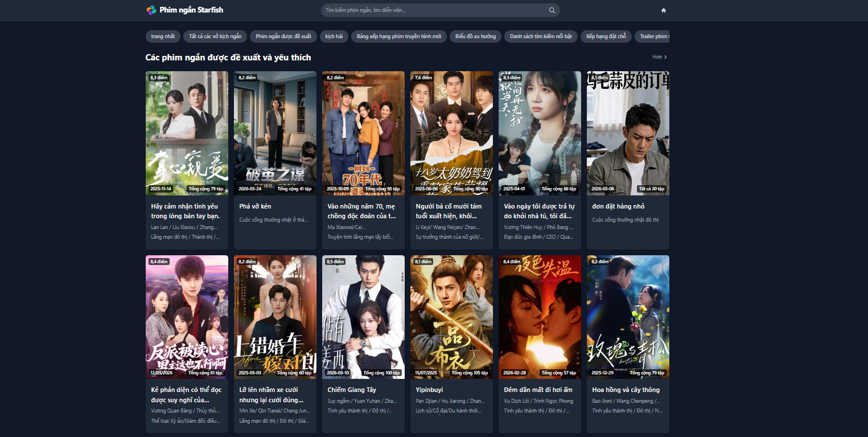Viewport: 868px width, 437px height.
Task: Click cast line Bao Jinni / Wang Chenpeng
Action: (627, 401)
